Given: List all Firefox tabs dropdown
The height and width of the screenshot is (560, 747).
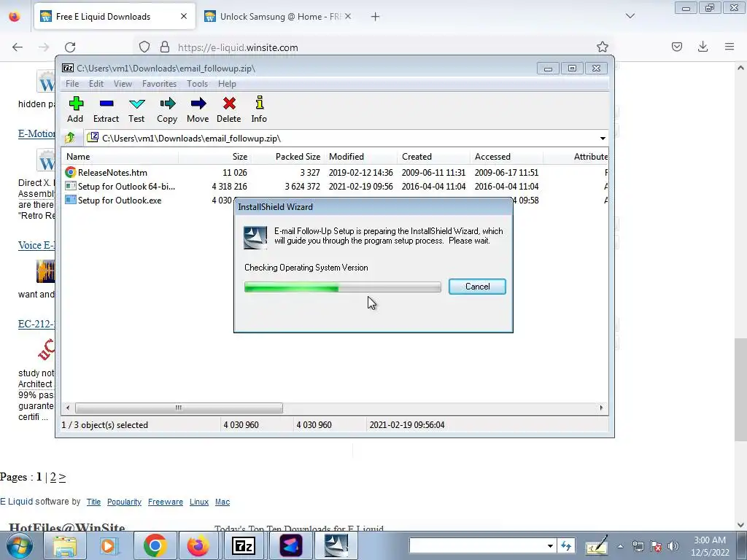Looking at the screenshot, I should click(x=630, y=16).
